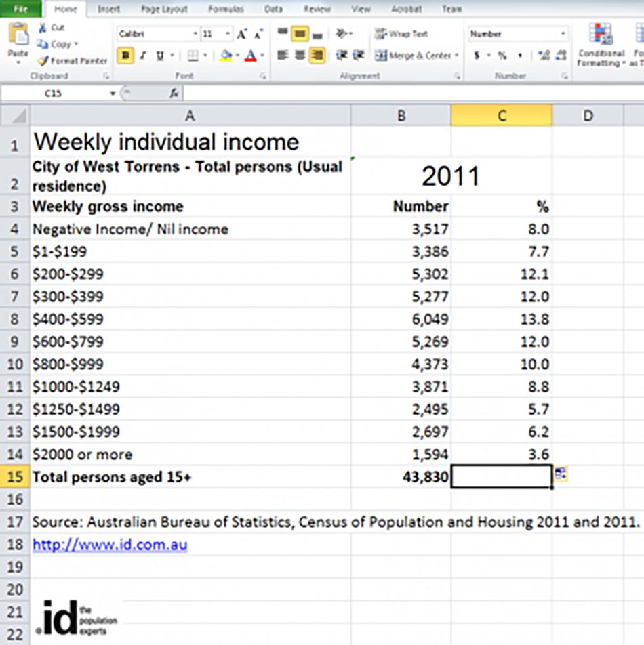644x645 pixels.
Task: Switch to the Acrobat tab
Action: point(406,9)
